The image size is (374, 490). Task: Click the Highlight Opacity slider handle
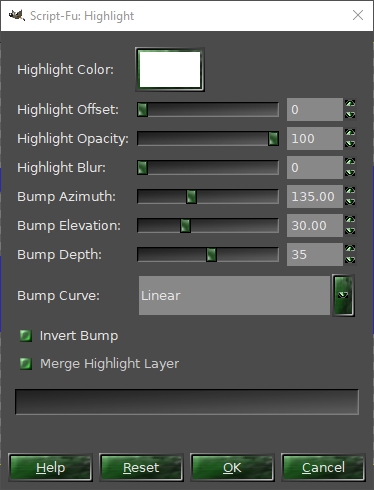[x=273, y=139]
